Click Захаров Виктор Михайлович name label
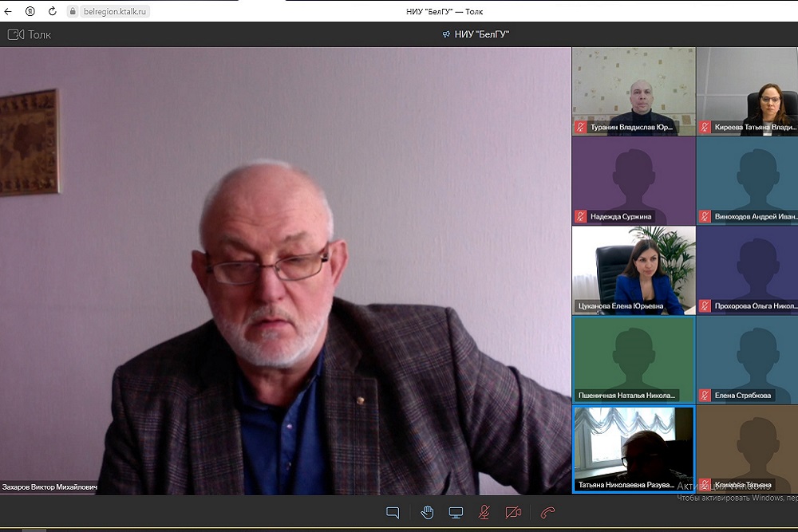 tap(50, 487)
